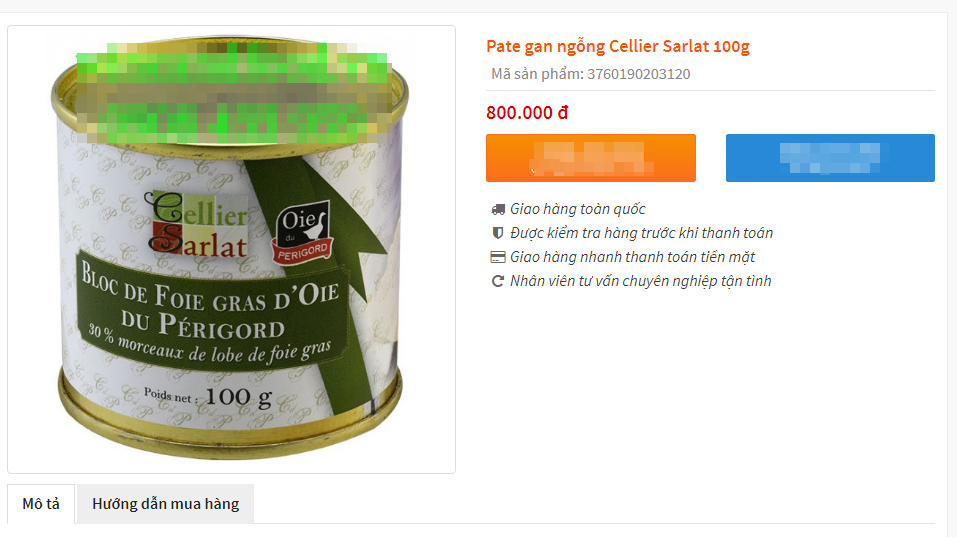Screen dimensions: 957x537
Task: Click the foie gras can product image
Action: (x=231, y=249)
